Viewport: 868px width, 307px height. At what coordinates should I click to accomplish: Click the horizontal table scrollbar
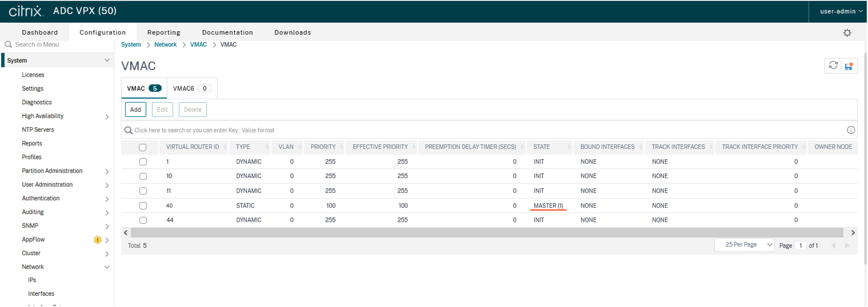(x=487, y=233)
